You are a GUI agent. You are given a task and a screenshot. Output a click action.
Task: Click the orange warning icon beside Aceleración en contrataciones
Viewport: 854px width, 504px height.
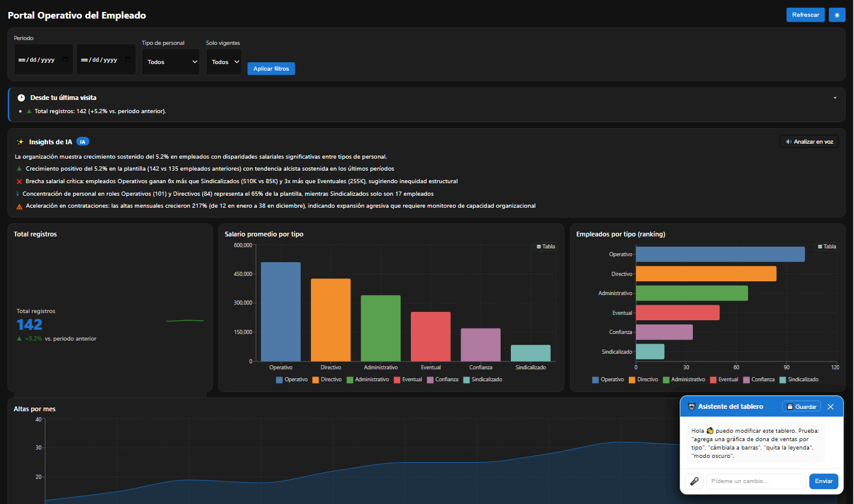[19, 207]
